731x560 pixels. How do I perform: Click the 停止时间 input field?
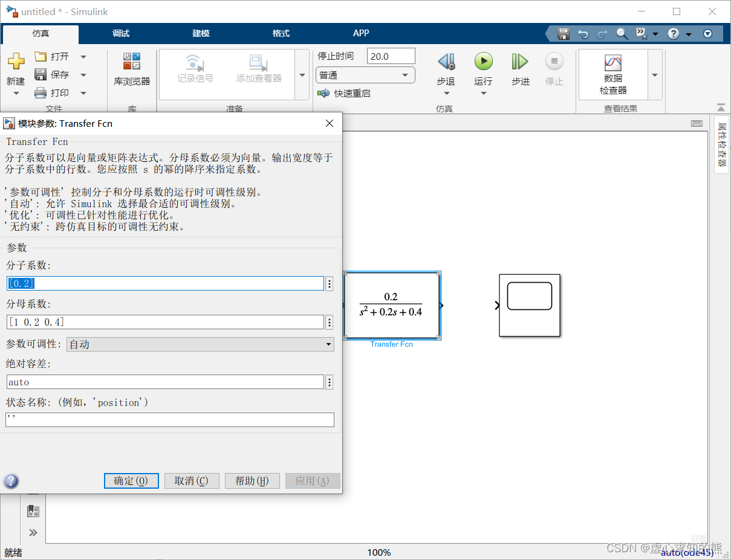(391, 56)
